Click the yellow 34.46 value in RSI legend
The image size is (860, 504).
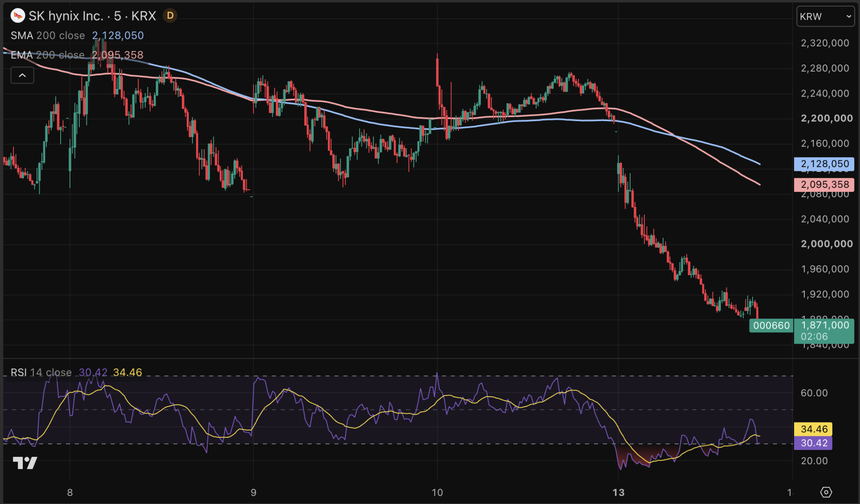[127, 372]
